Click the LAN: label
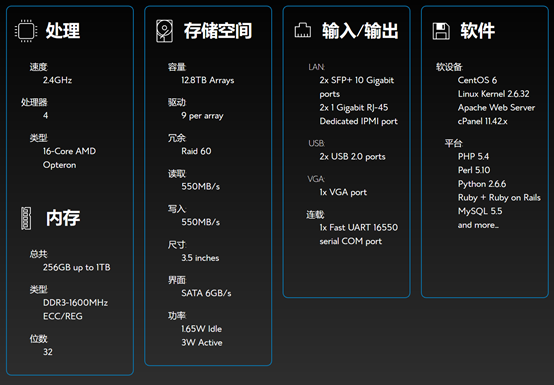 [x=316, y=67]
